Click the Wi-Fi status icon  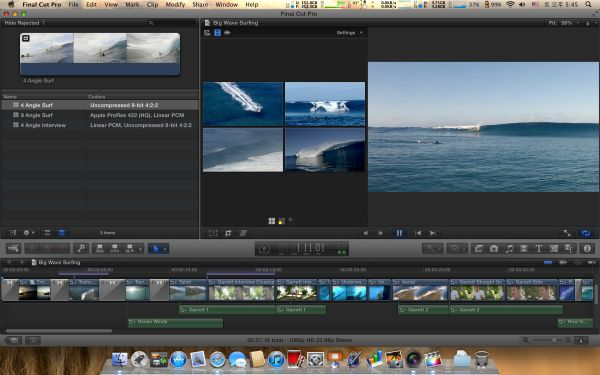coord(510,5)
